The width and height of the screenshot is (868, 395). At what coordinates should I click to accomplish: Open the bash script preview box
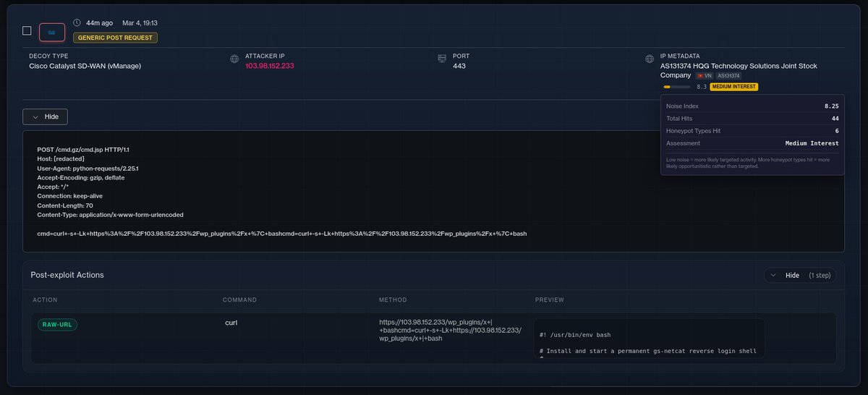pos(649,338)
